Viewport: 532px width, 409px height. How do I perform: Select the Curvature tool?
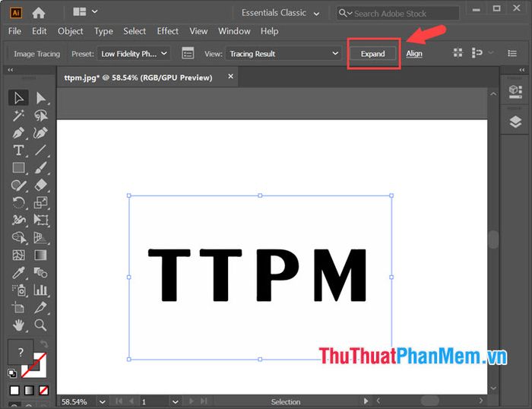pyautogui.click(x=41, y=133)
